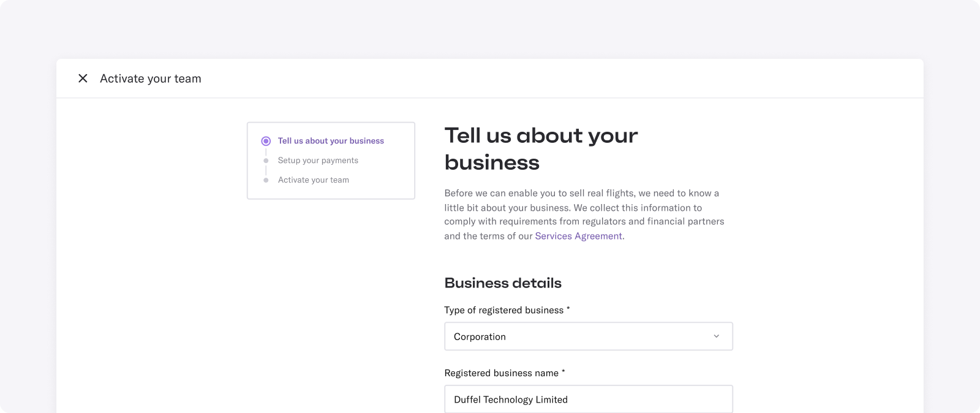
Task: Go to the Setup your payments step
Action: (x=318, y=161)
